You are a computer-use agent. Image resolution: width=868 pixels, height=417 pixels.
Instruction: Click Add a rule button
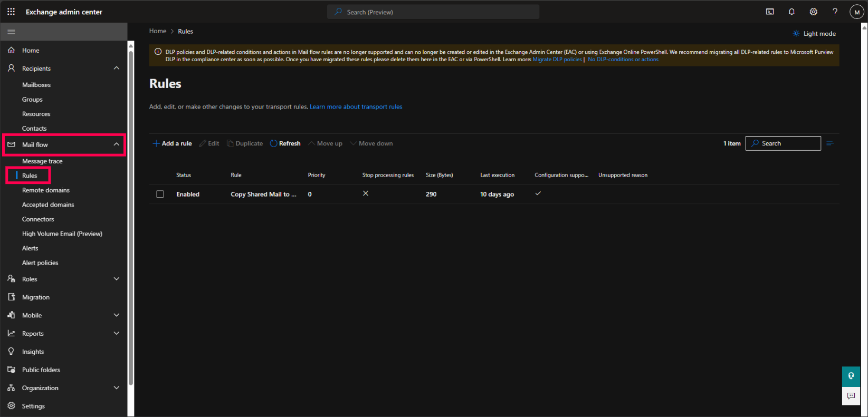pyautogui.click(x=172, y=143)
